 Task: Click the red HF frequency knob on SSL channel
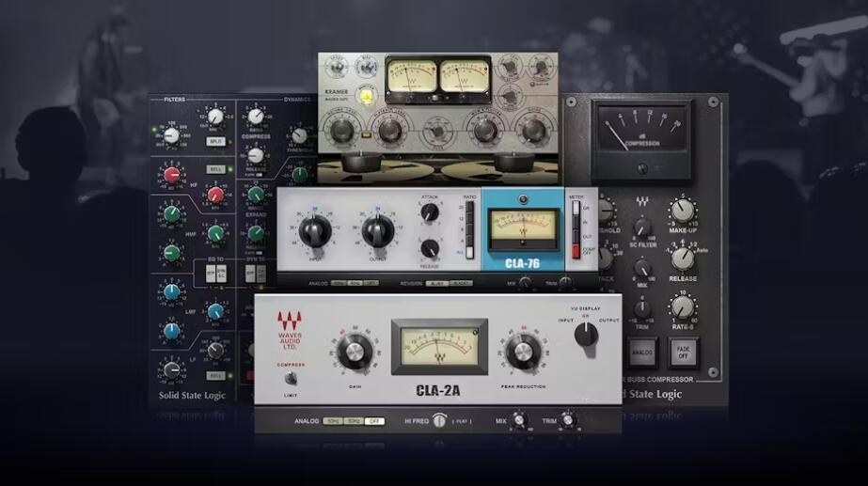(215, 195)
